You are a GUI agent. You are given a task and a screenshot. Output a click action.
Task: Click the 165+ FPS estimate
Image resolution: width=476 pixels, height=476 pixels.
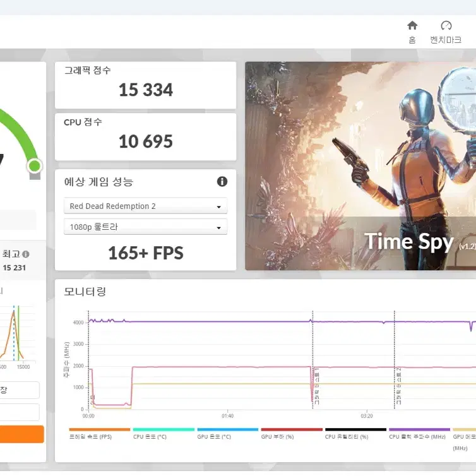point(146,253)
